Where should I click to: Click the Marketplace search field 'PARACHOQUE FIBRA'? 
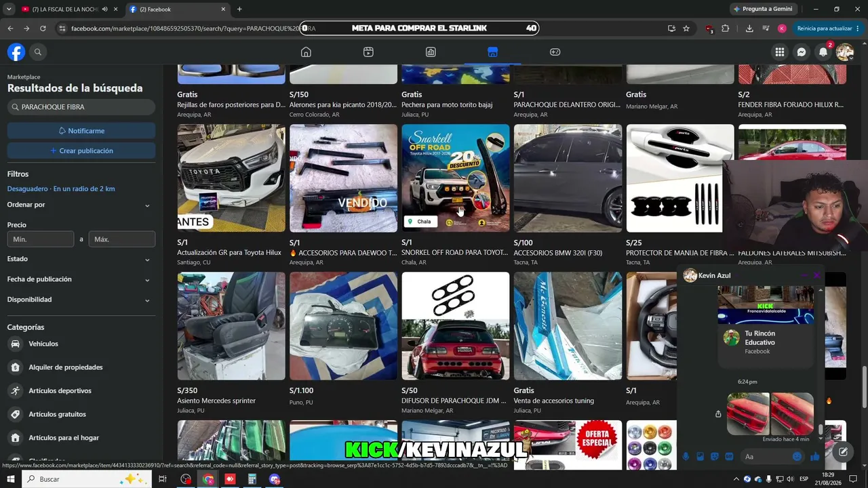[81, 107]
